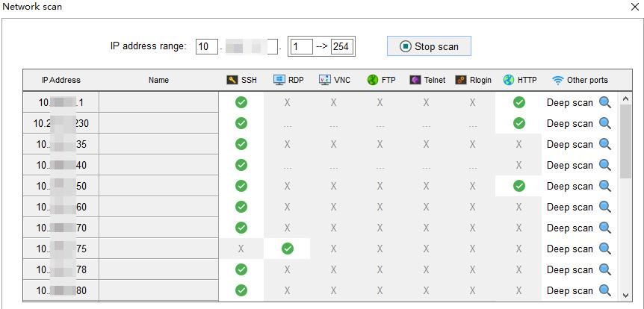Viewport: 644px width, 309px height.
Task: Click the vertical scrollbar of results list
Action: point(625,142)
